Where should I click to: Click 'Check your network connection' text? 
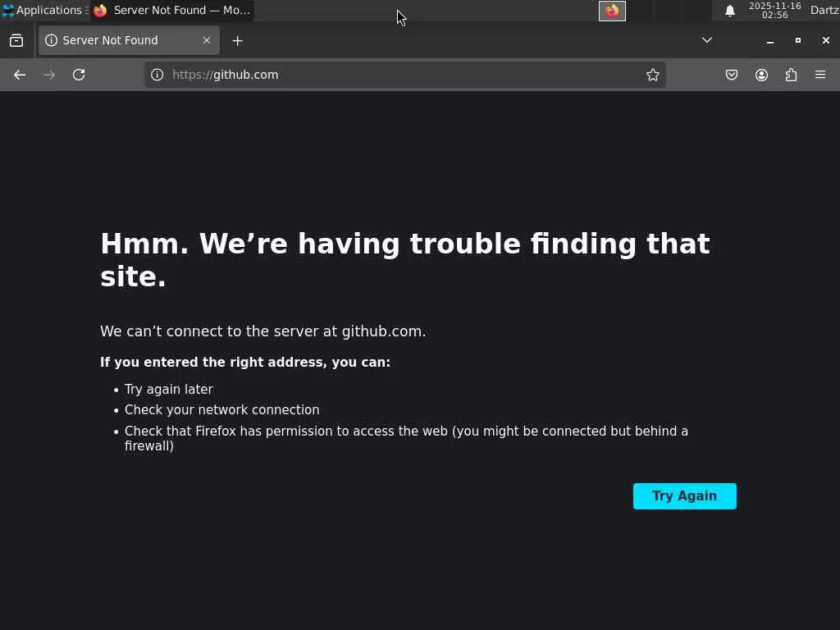[221, 410]
